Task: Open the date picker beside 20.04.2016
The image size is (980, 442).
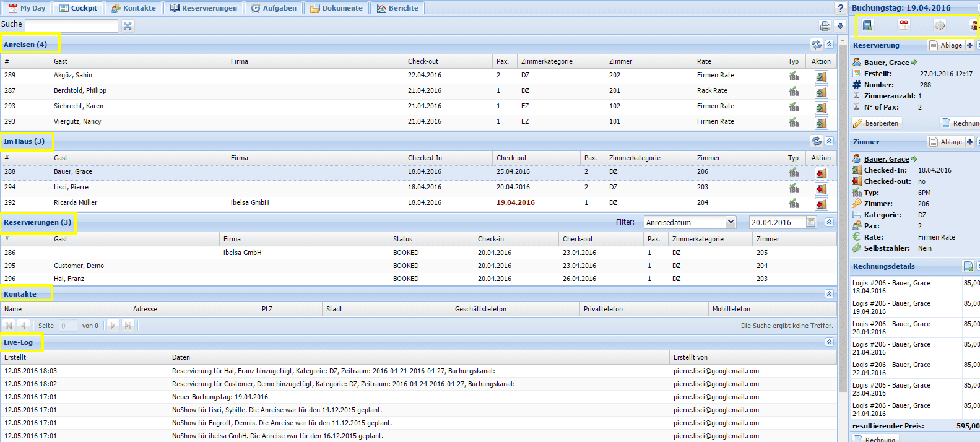Action: 811,222
